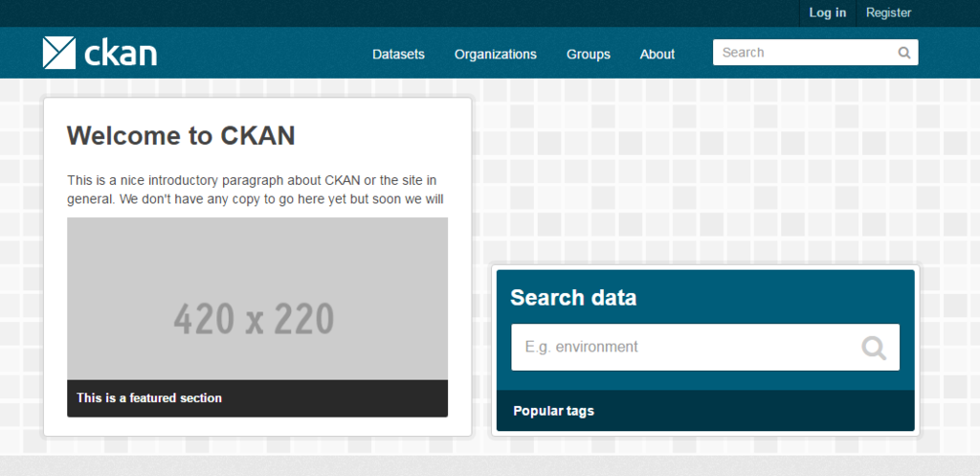980x476 pixels.
Task: Click the 'Welcome to CKAN' heading
Action: (x=181, y=136)
